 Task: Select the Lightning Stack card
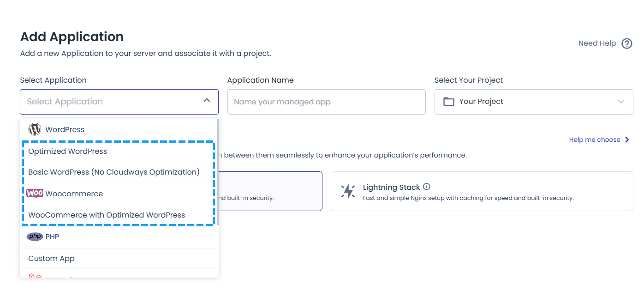[x=482, y=191]
